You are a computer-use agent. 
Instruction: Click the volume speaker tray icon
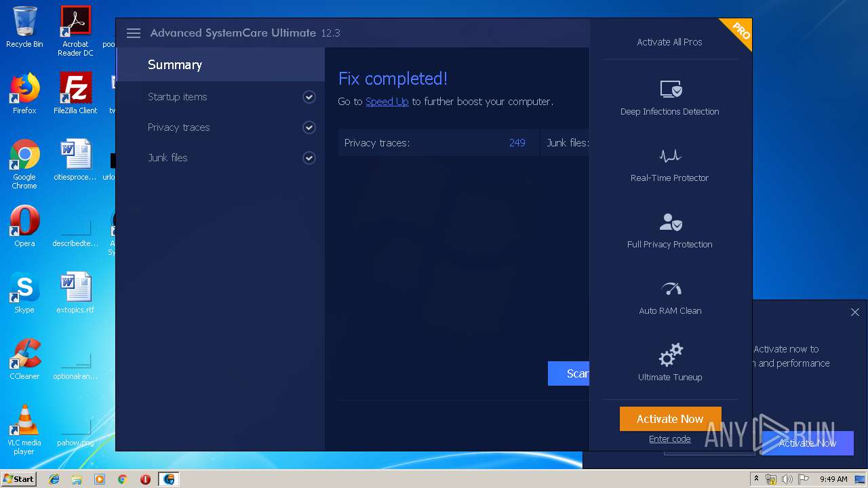(787, 479)
